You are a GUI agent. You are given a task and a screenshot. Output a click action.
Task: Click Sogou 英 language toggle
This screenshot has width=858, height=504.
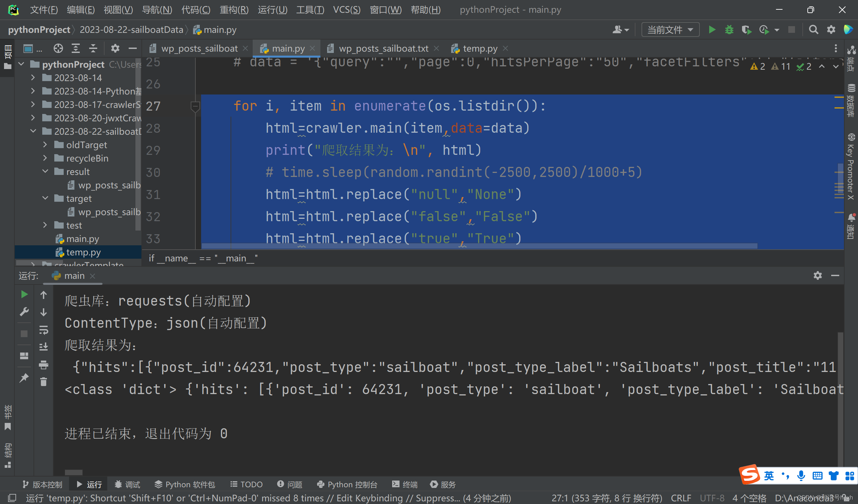[x=769, y=476]
